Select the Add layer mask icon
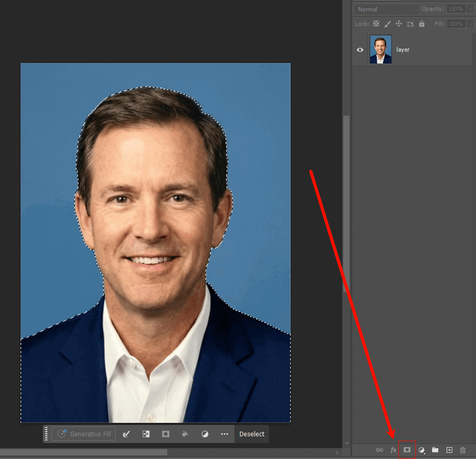This screenshot has height=459, width=476. click(x=407, y=450)
